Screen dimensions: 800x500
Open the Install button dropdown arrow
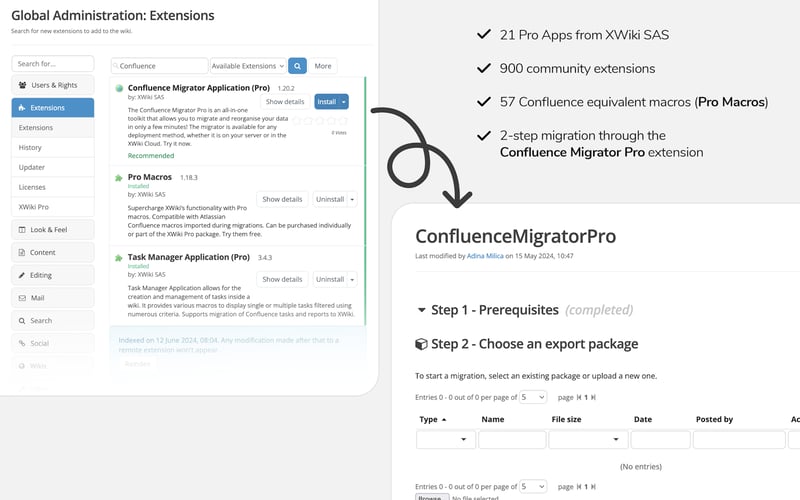(x=344, y=102)
